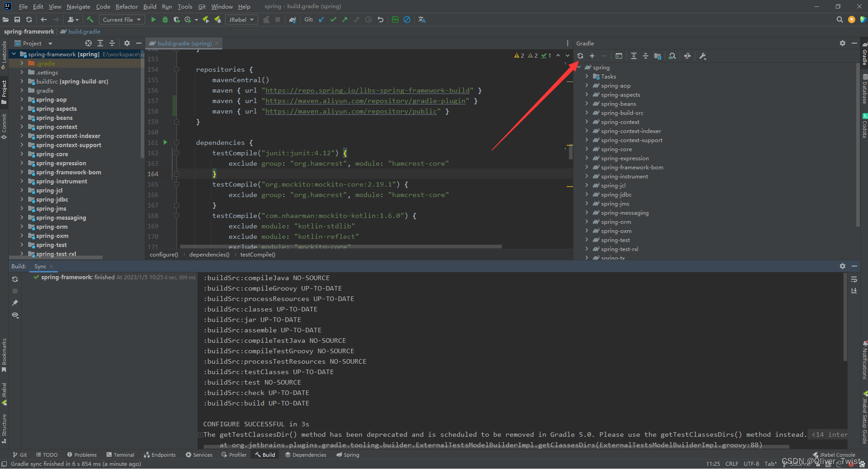
Task: Open the Refactor menu
Action: tap(127, 6)
